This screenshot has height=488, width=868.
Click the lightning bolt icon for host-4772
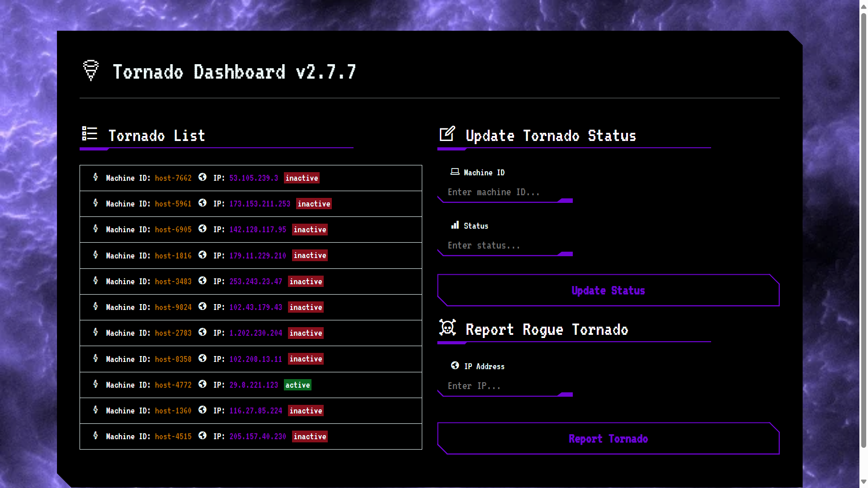click(95, 384)
